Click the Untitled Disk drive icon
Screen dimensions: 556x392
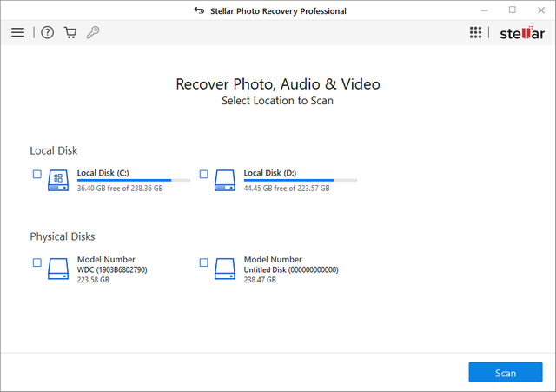click(x=226, y=268)
